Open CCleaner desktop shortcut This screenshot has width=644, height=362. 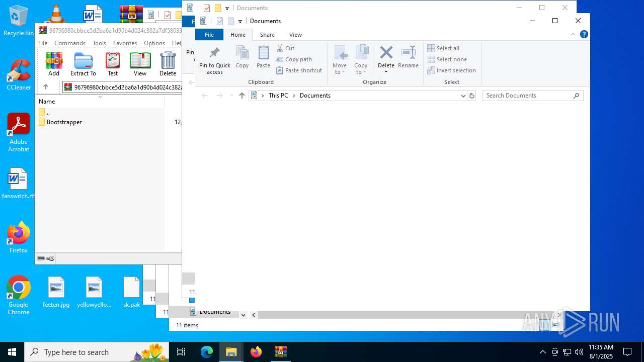click(x=19, y=75)
